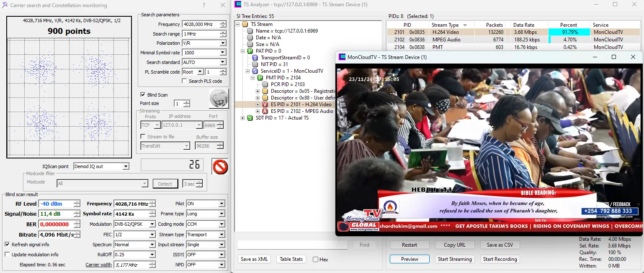The width and height of the screenshot is (644, 273).
Task: Disable the Blind Scan checkbox
Action: (x=143, y=95)
